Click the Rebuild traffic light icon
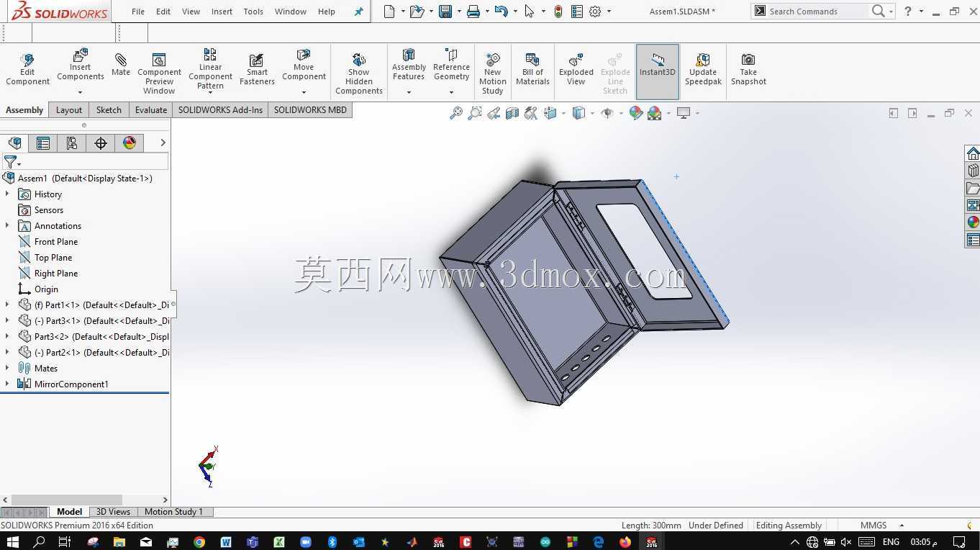The height and width of the screenshot is (550, 980). coord(558,12)
